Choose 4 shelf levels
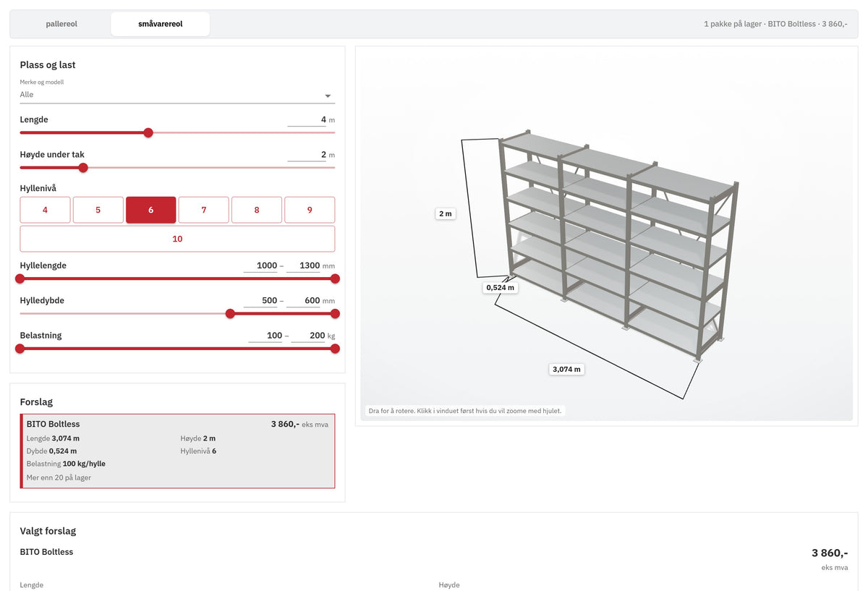 45,210
